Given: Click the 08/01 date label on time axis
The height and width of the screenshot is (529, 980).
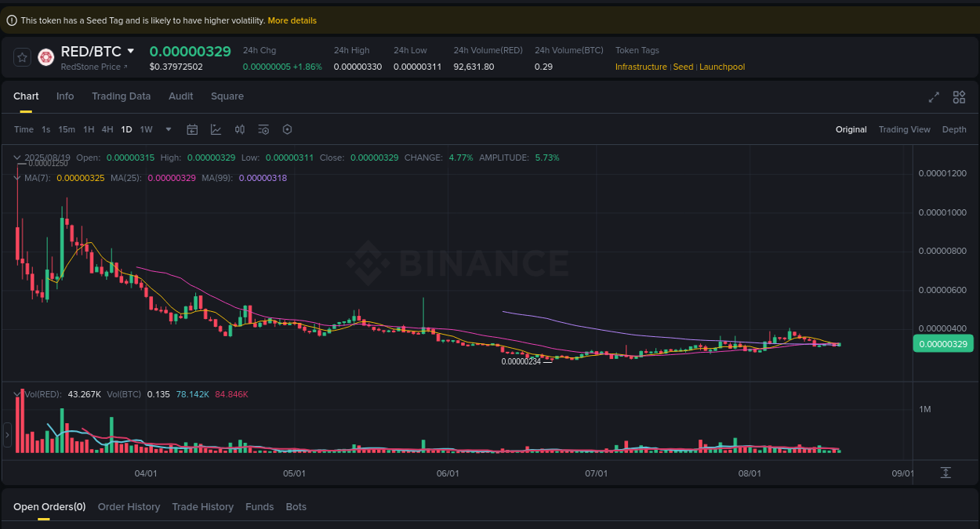Looking at the screenshot, I should pyautogui.click(x=750, y=473).
